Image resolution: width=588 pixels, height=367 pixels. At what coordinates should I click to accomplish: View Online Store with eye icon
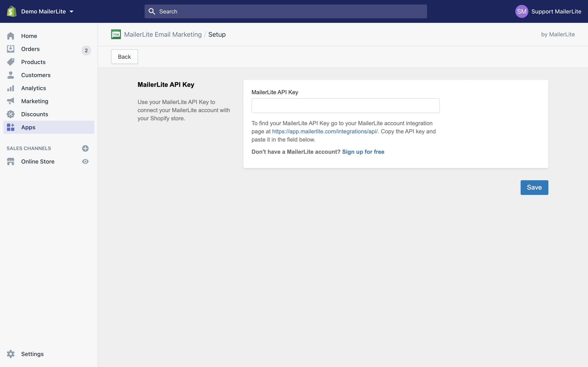[85, 161]
